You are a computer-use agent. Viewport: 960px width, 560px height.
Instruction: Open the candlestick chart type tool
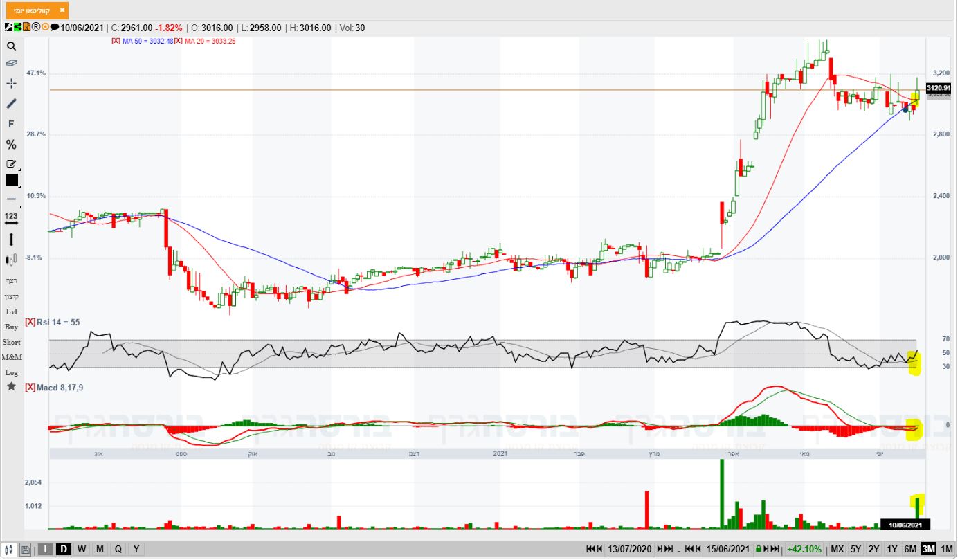(x=11, y=260)
